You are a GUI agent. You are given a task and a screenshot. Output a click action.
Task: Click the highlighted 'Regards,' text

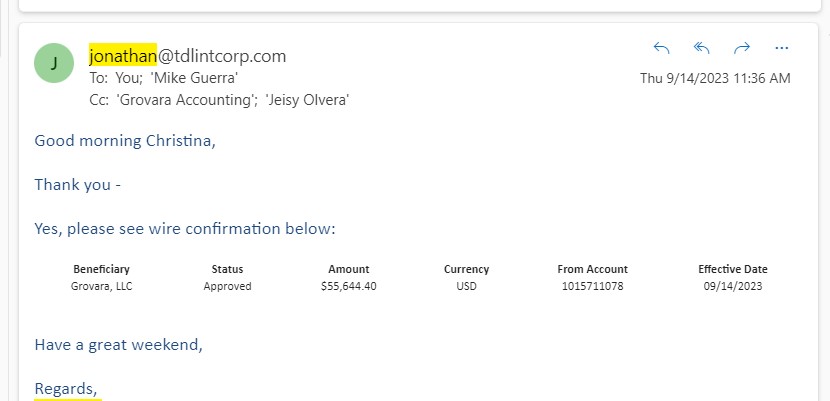click(x=66, y=389)
